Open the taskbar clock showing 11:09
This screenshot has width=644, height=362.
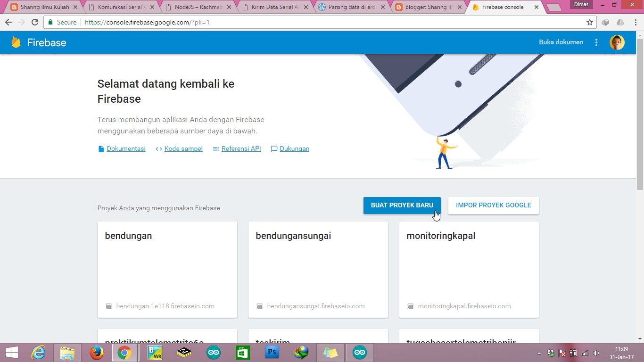(x=621, y=353)
